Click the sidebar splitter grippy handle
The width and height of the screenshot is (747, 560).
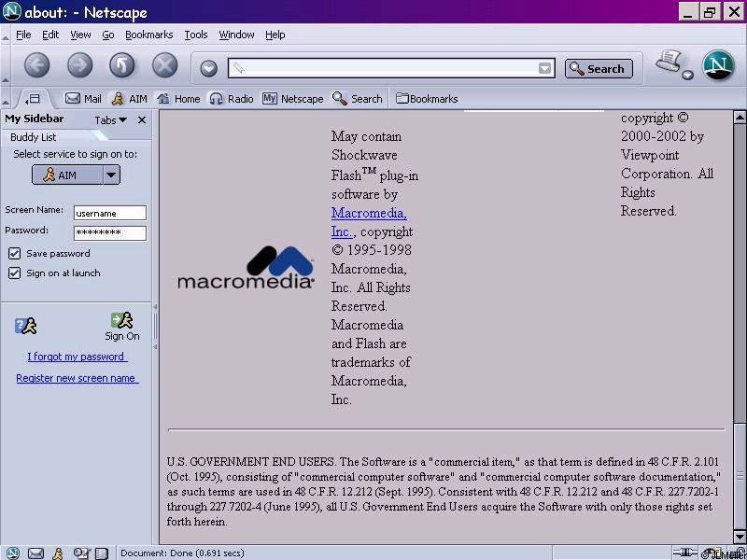click(x=155, y=328)
